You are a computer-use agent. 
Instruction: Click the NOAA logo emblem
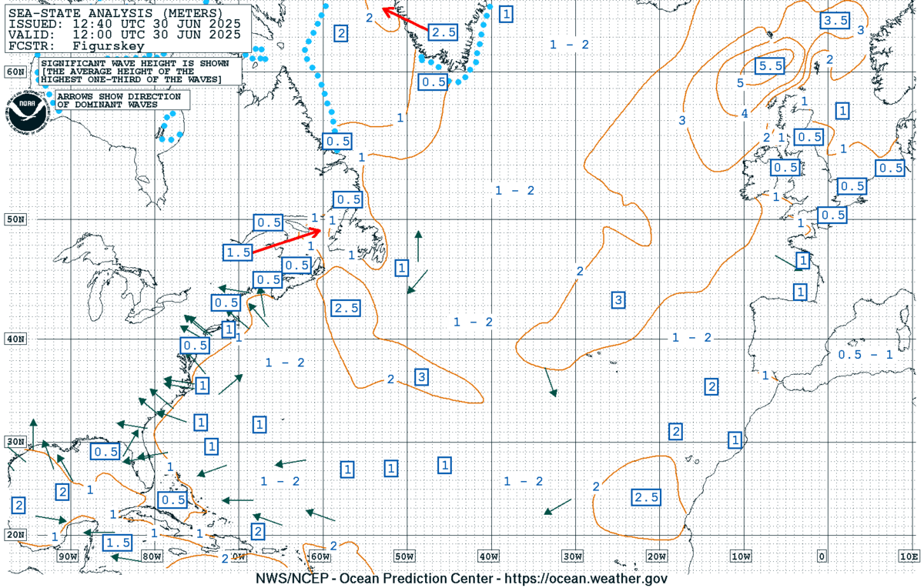pos(29,112)
